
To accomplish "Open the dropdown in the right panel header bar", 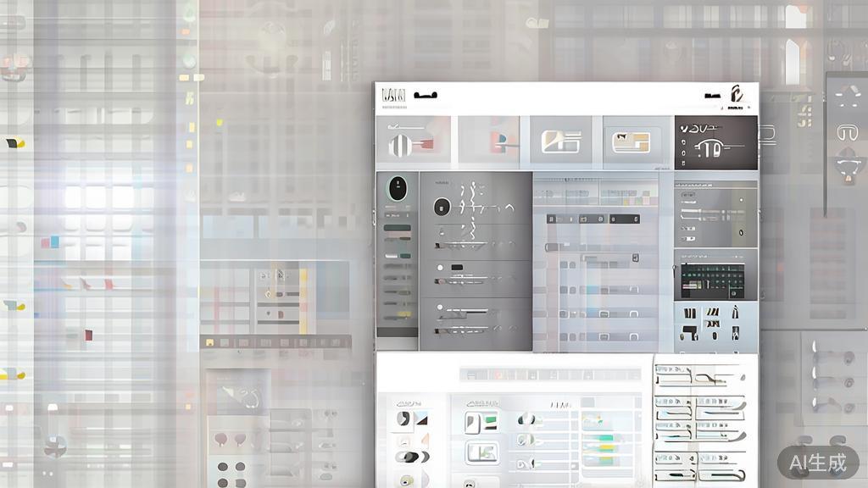I will click(x=715, y=185).
